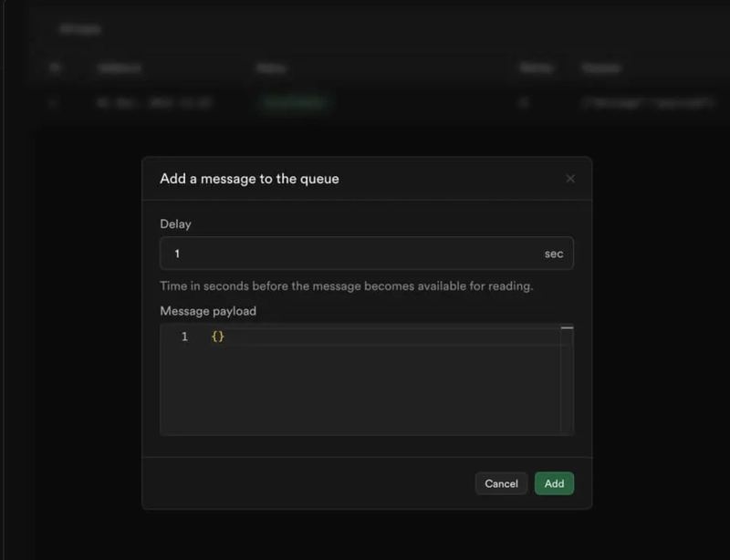Click the minimap slider marker
Image resolution: width=730 pixels, height=560 pixels.
567,327
